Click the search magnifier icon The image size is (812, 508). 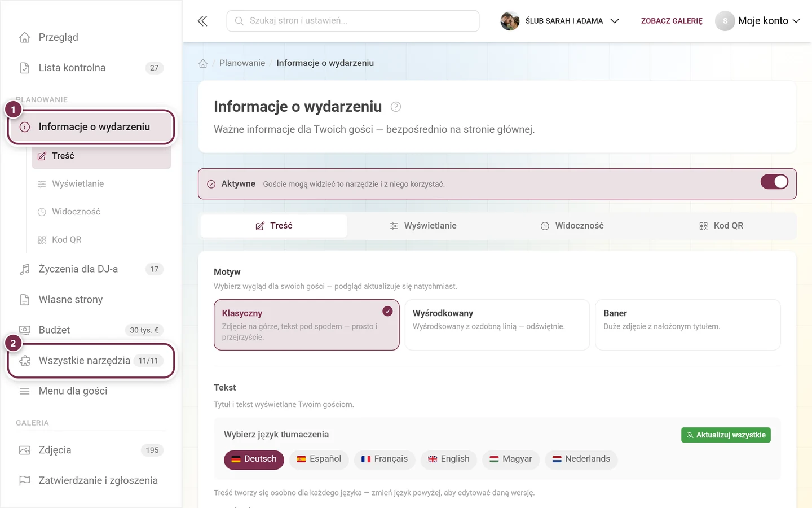click(x=239, y=21)
